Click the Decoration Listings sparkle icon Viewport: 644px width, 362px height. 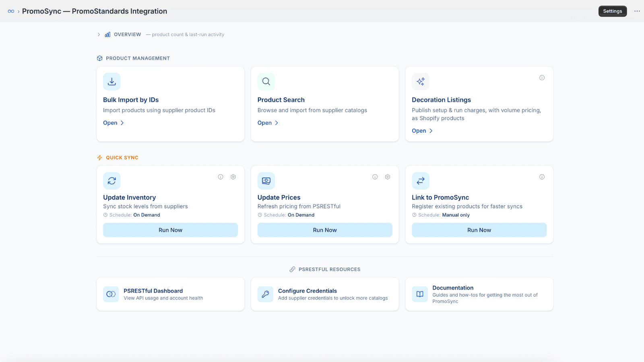click(421, 82)
